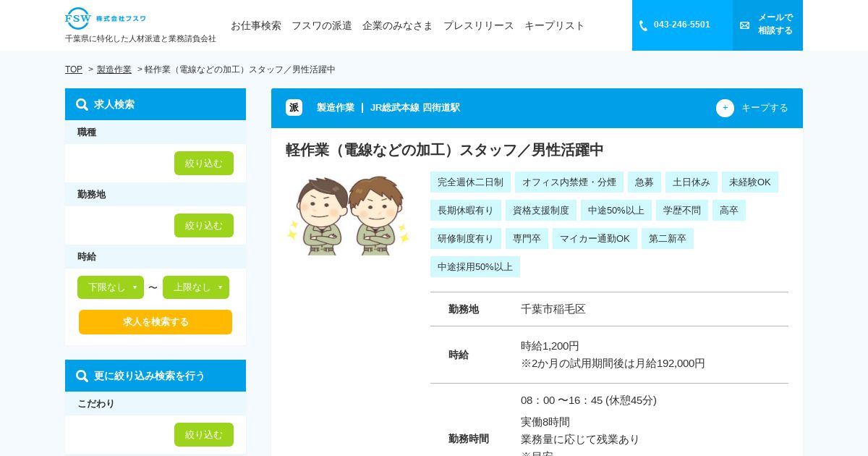Image resolution: width=868 pixels, height=456 pixels.
Task: Select the 高卒 tag
Action: 729,211
